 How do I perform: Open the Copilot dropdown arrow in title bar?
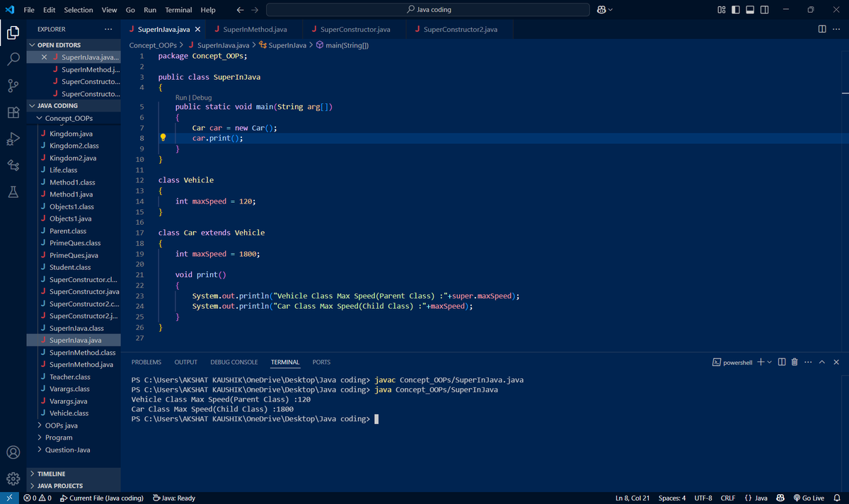coord(611,10)
